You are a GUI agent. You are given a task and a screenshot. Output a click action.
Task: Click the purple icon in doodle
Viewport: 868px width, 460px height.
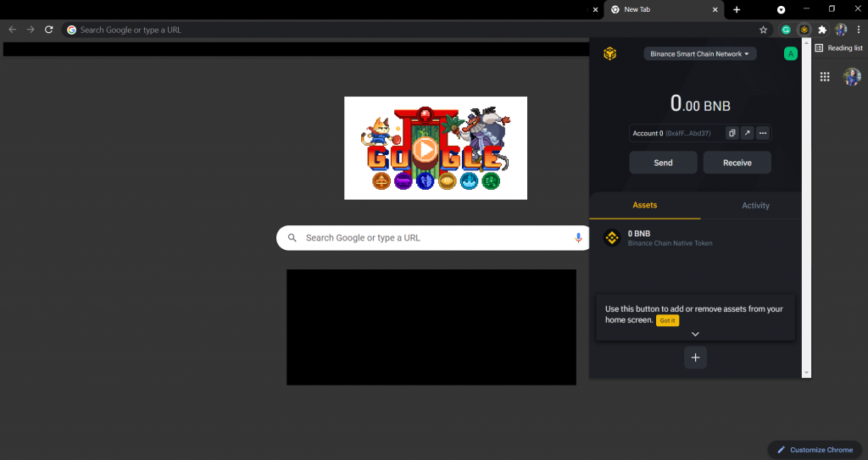tap(403, 180)
